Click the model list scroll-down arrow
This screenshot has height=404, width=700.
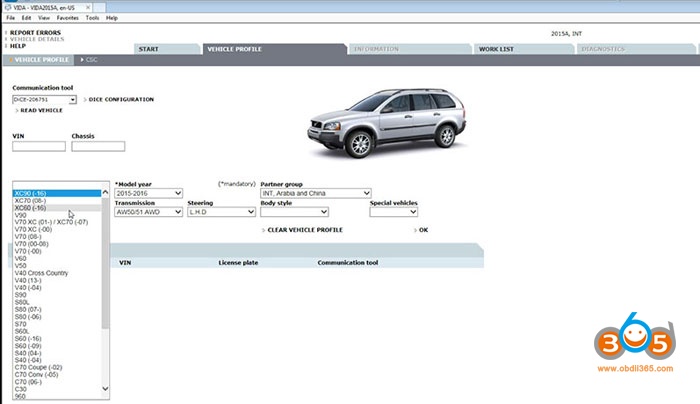pos(105,389)
